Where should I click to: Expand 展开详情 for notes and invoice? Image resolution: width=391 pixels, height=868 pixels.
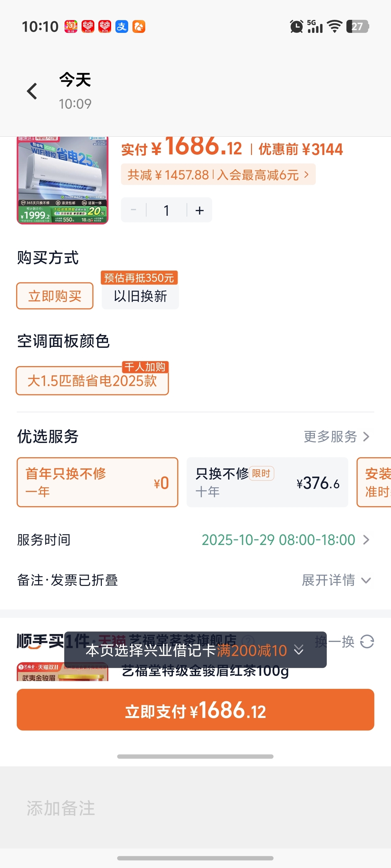336,580
